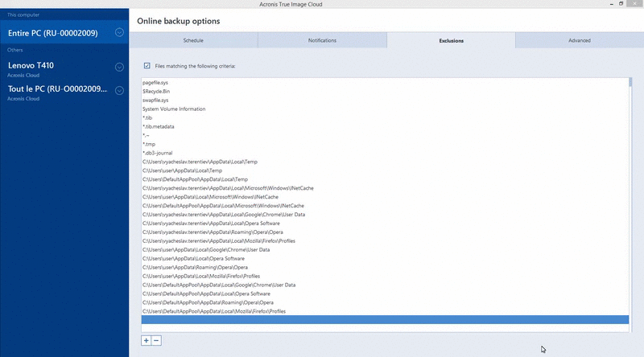Screen dimensions: 644x357
Task: Select vyacheslav.terentiev Windows\INetCache entry
Action: [385, 188]
